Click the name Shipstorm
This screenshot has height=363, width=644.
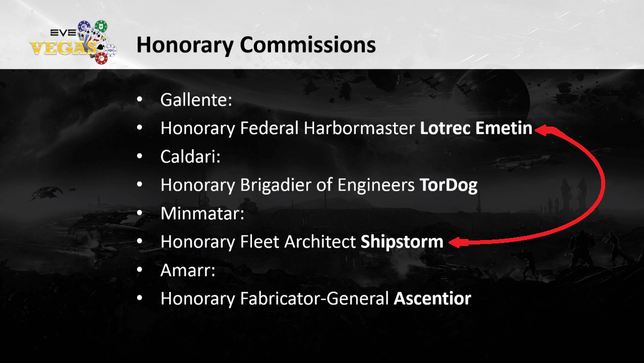(402, 242)
